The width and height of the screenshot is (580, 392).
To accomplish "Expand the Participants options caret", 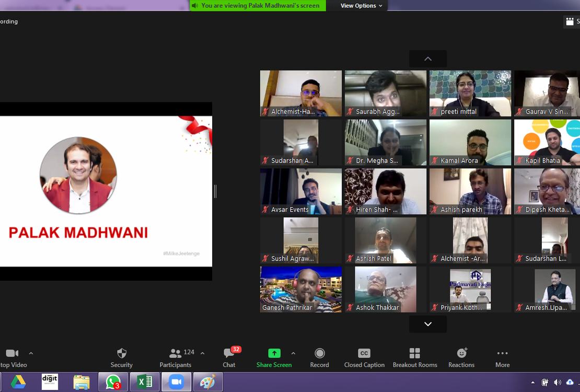I will pos(203,353).
